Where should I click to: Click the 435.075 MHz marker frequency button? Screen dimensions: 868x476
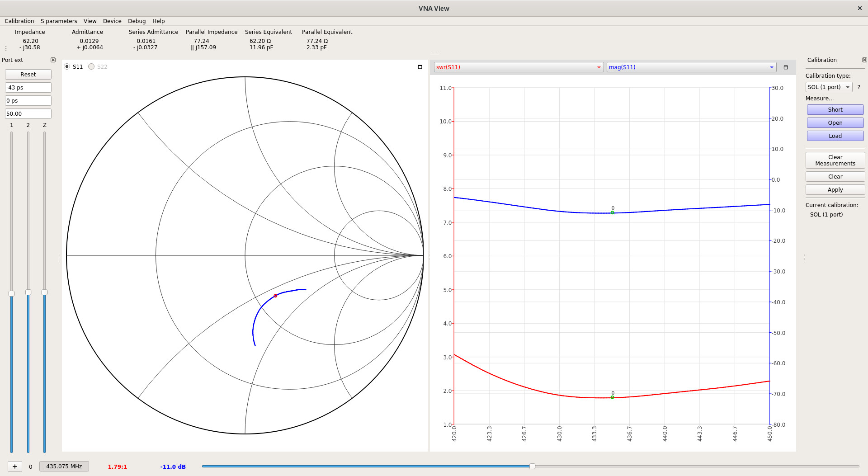coord(64,467)
